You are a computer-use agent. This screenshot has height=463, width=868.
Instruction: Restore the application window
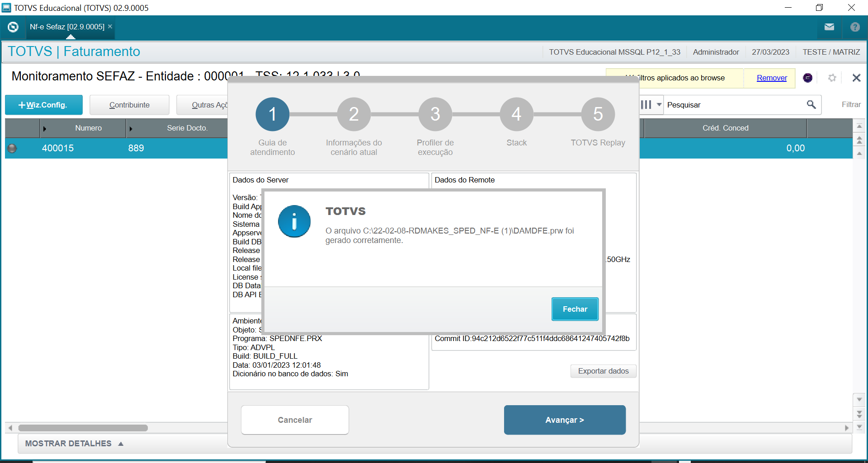click(819, 8)
